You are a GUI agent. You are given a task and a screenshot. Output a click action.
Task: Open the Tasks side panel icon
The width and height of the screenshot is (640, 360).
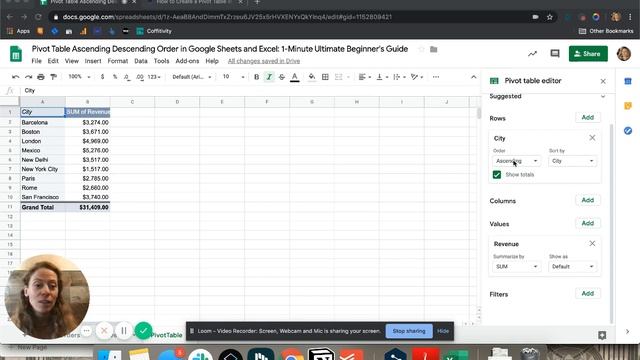pos(628,131)
